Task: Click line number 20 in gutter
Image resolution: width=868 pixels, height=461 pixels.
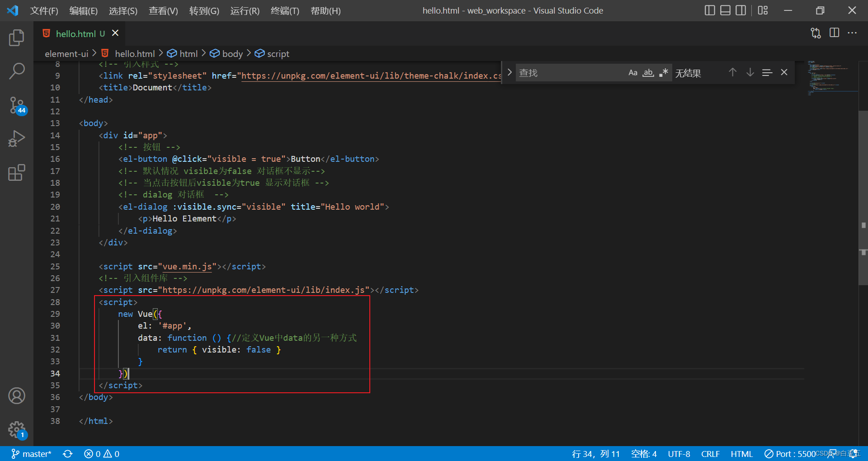Action: click(x=55, y=207)
